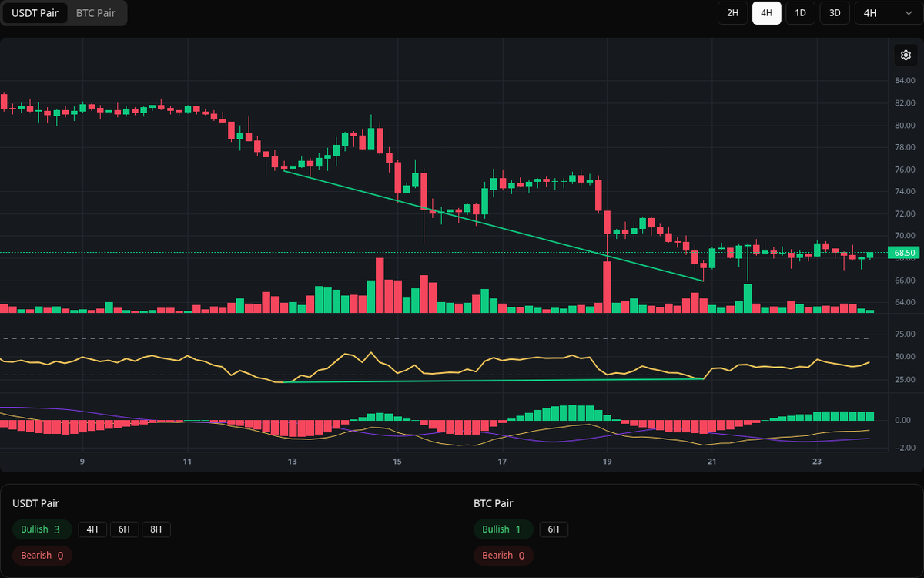Click date label 9 on time axis
Viewport: 924px width, 578px height.
pyautogui.click(x=82, y=462)
